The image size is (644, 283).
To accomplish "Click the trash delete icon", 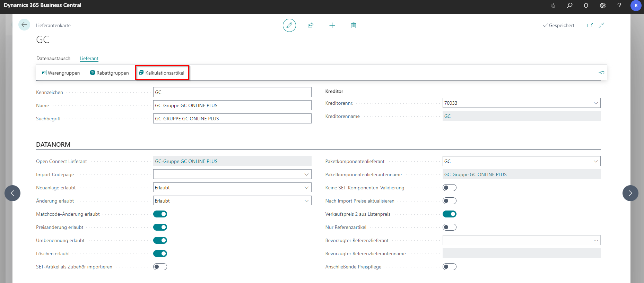I will (353, 25).
